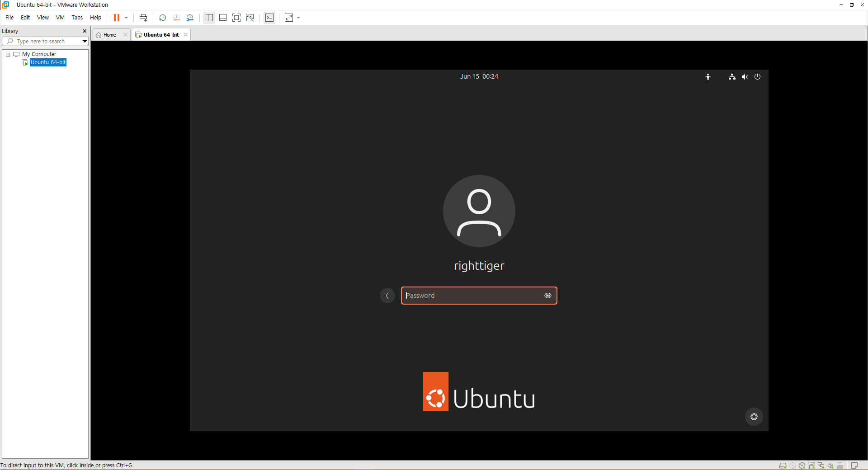
Task: Click the righttiger username label
Action: 479,266
